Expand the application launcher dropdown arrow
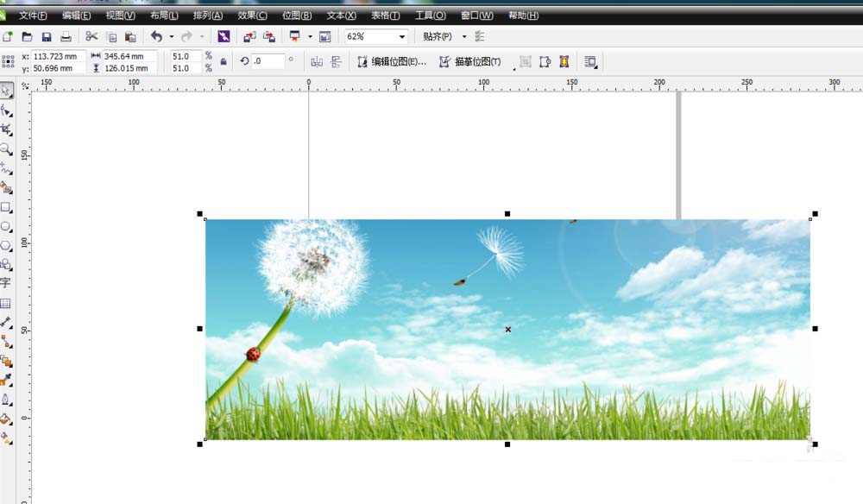This screenshot has width=863, height=504. [310, 37]
